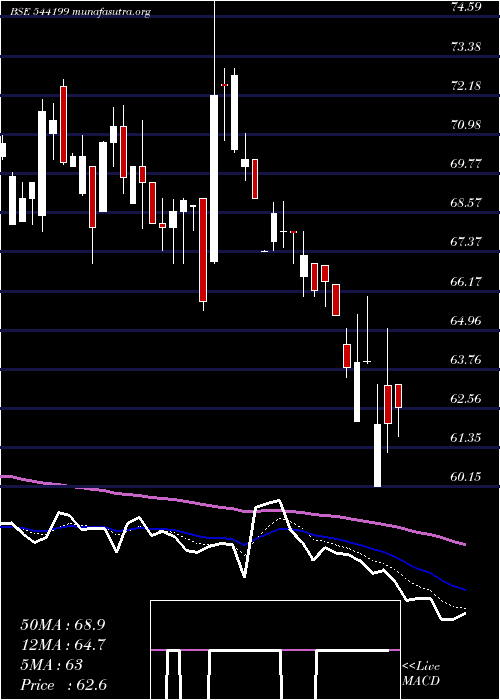Click the 12MA : 64.7 reading
This screenshot has height=700, width=500.
pyautogui.click(x=63, y=645)
